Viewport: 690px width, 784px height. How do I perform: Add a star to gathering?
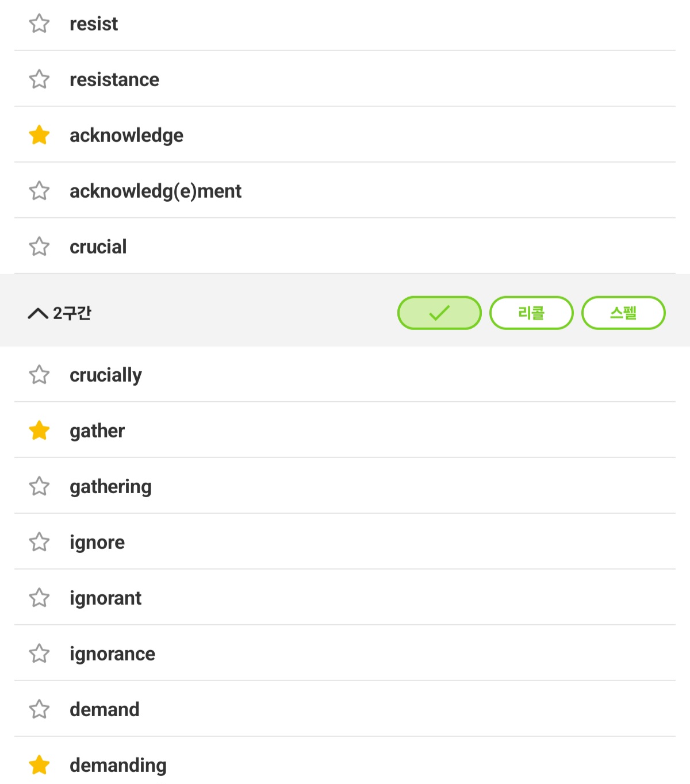coord(39,486)
